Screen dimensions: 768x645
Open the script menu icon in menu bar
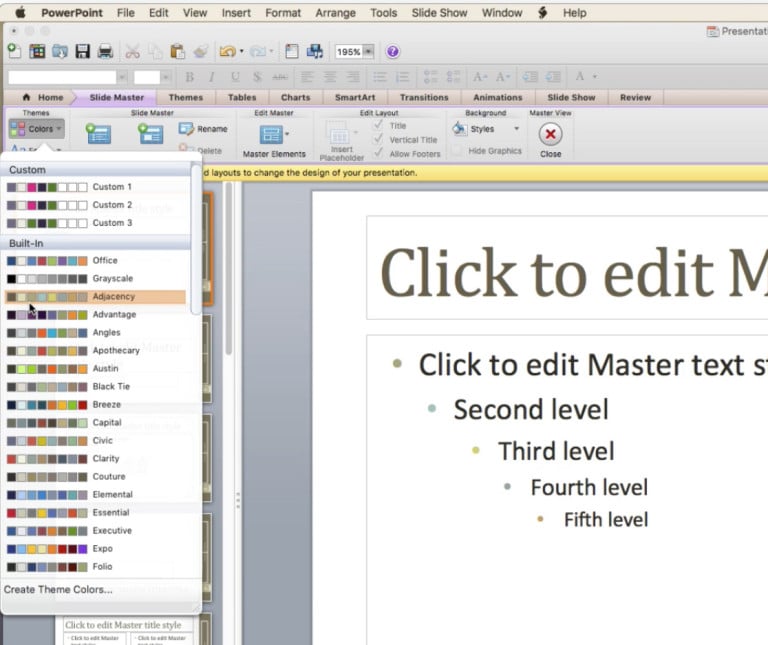point(542,13)
